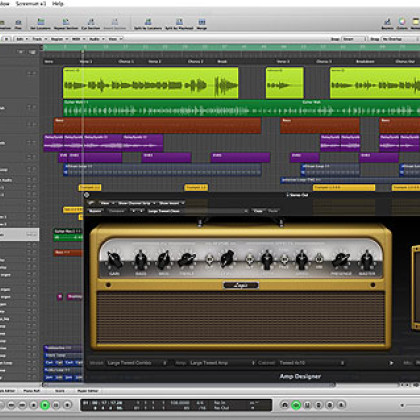420x420 pixels.
Task: Click the Rewind transport button
Action: click(x=11, y=405)
